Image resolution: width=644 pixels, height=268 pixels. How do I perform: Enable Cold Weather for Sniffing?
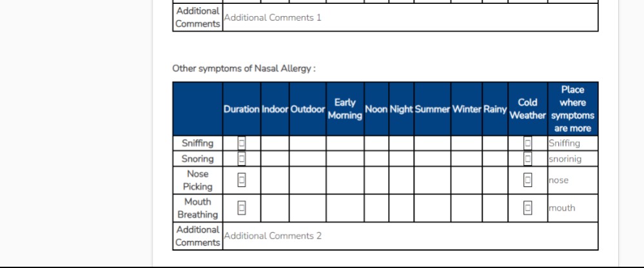(x=527, y=143)
